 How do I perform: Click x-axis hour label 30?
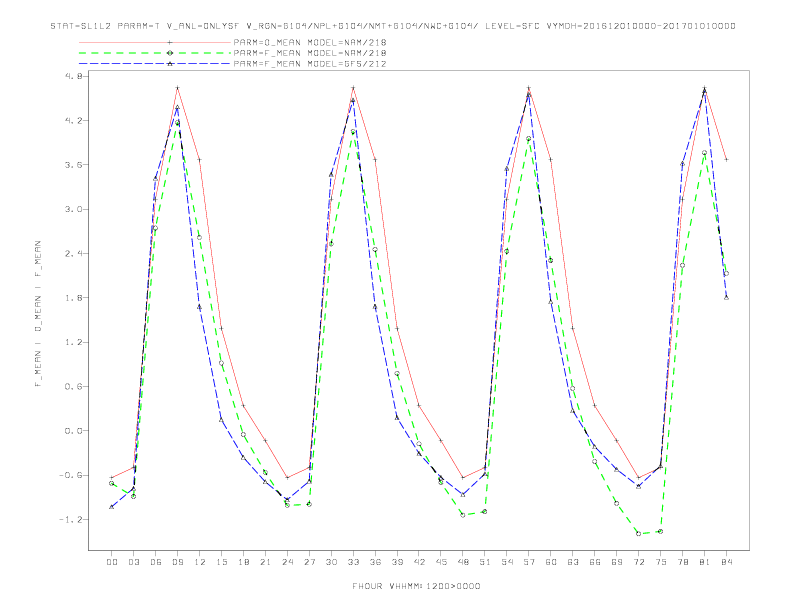point(331,562)
